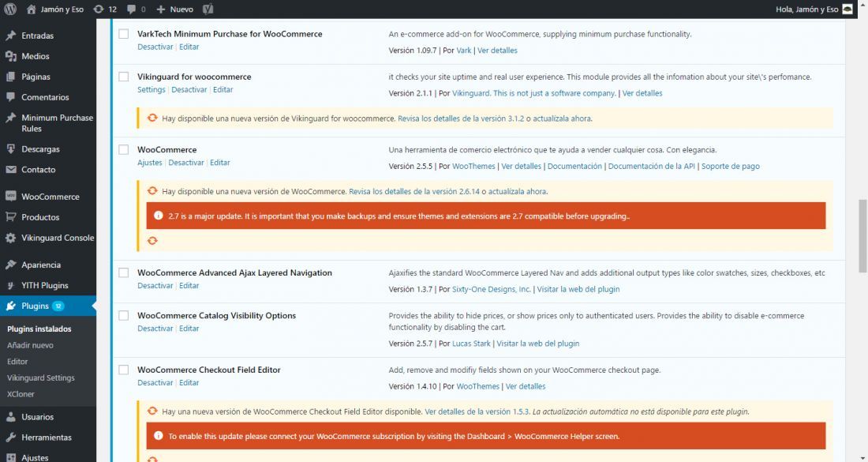Open Sixty-One Designs, Inc. author link
The width and height of the screenshot is (868, 462).
(491, 289)
